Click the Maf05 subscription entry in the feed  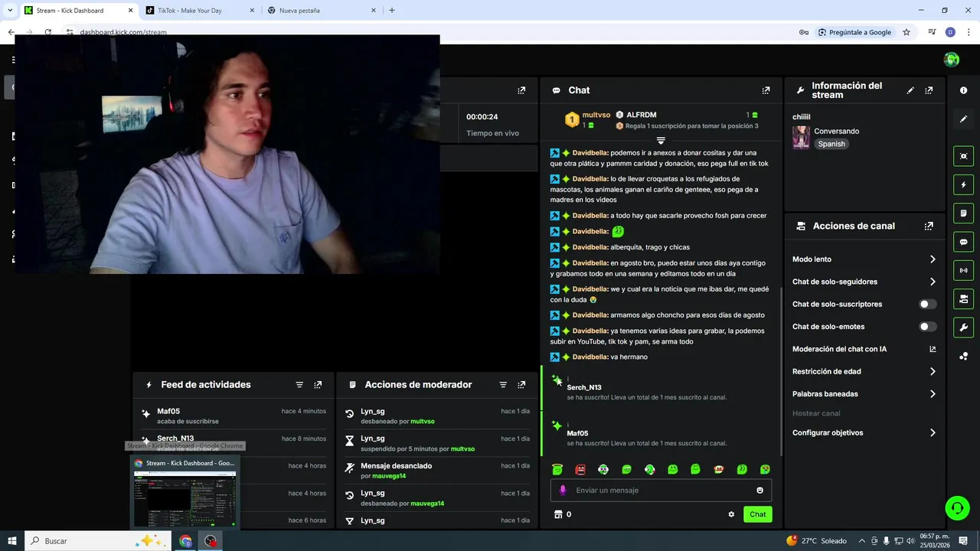coord(234,416)
